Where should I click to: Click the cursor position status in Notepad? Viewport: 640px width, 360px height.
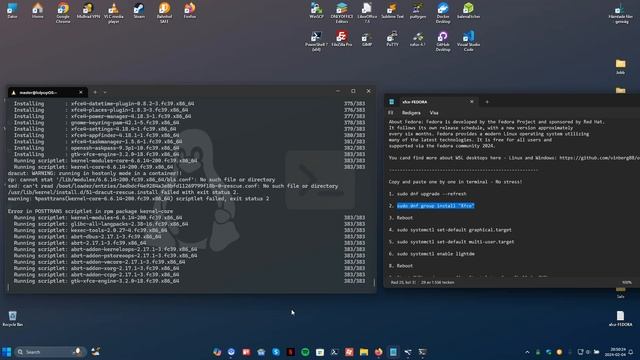pyautogui.click(x=403, y=282)
